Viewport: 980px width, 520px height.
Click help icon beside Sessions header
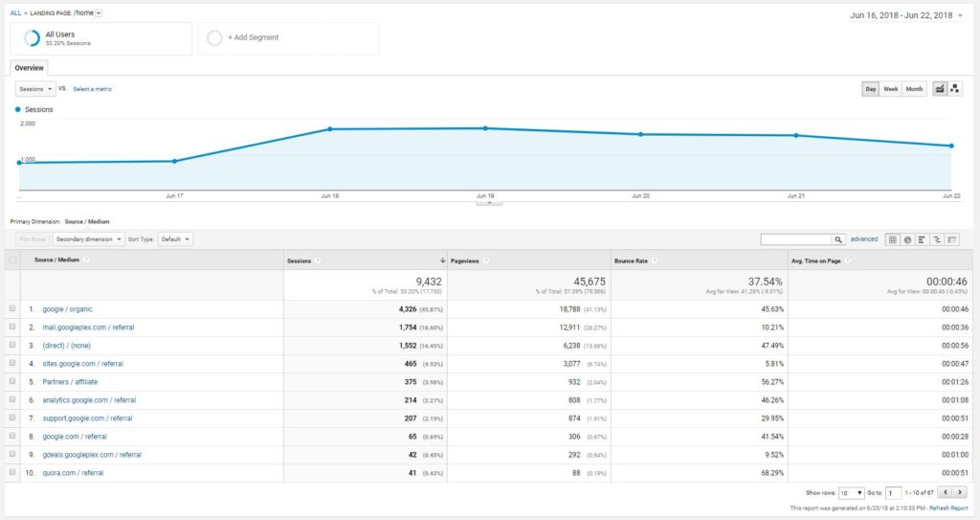click(318, 260)
